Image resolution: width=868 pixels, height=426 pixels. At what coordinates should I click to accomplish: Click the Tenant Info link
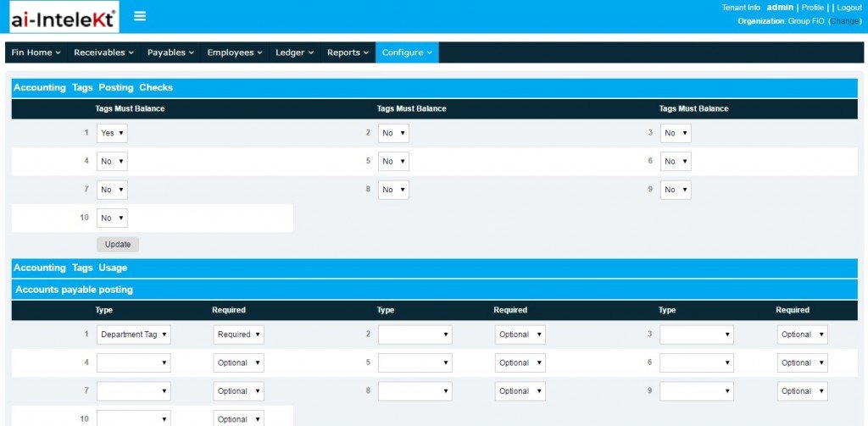(x=741, y=8)
